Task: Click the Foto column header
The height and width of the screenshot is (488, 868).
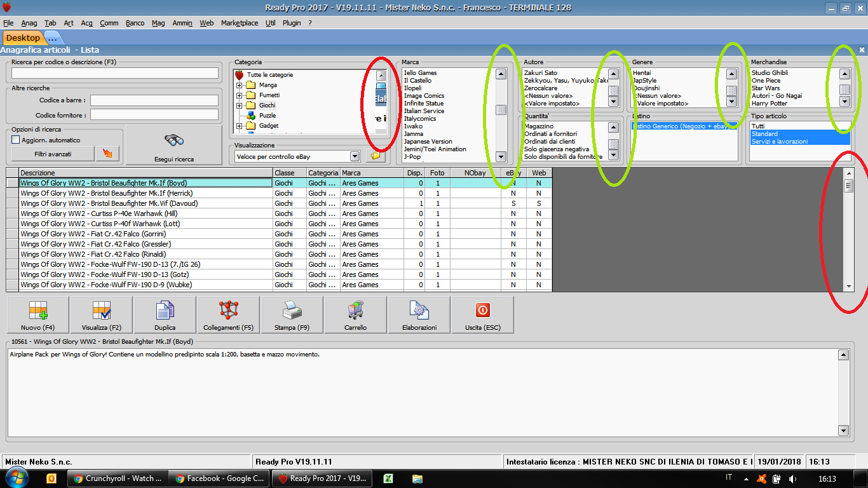Action: coord(437,173)
